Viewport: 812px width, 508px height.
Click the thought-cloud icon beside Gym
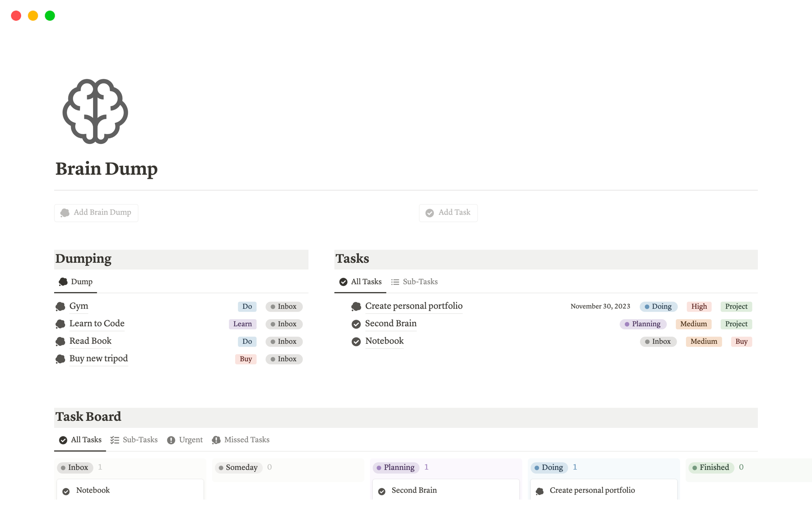click(60, 306)
